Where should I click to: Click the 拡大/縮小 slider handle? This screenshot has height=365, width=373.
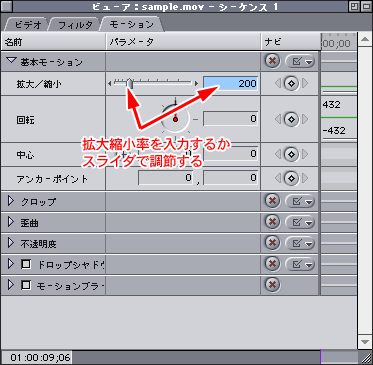pos(130,84)
